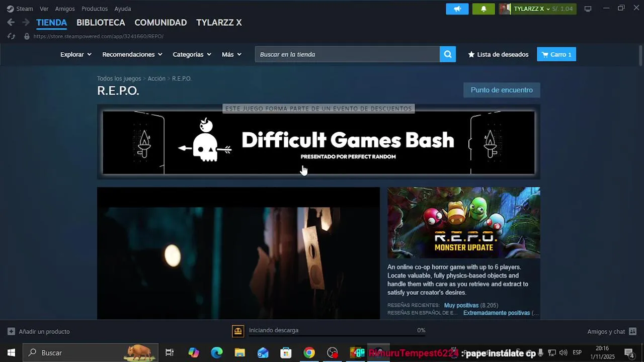Open Lista de deseados wishlist
This screenshot has height=362, width=644.
click(498, 54)
